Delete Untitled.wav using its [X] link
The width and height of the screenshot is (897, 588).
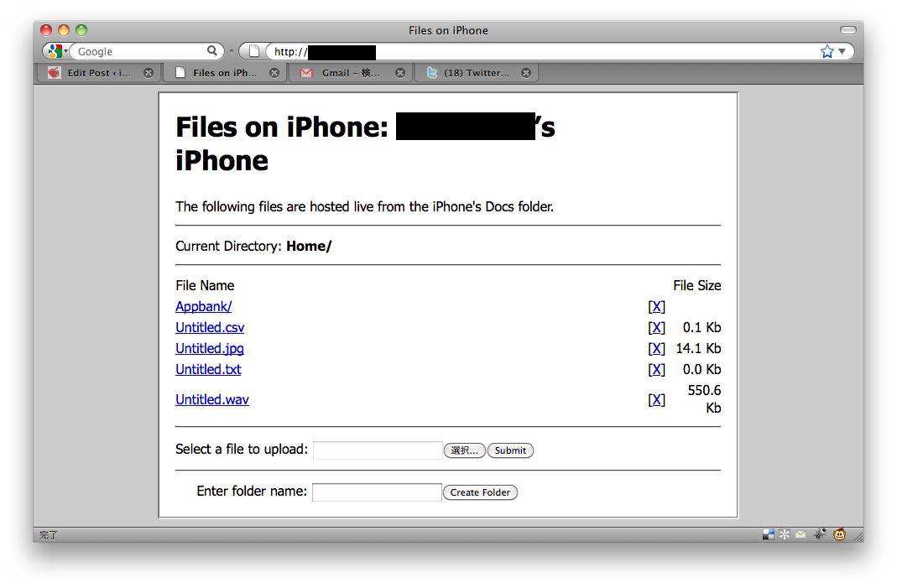click(x=657, y=400)
